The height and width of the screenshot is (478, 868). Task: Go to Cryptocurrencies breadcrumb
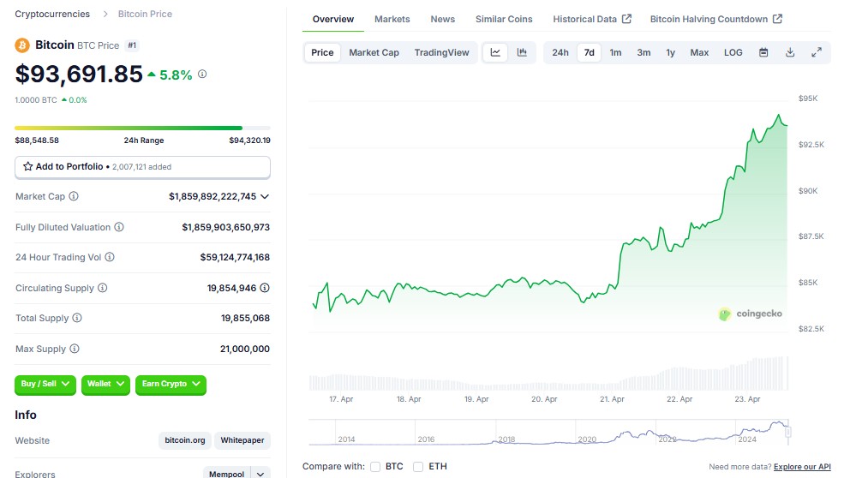(x=52, y=15)
